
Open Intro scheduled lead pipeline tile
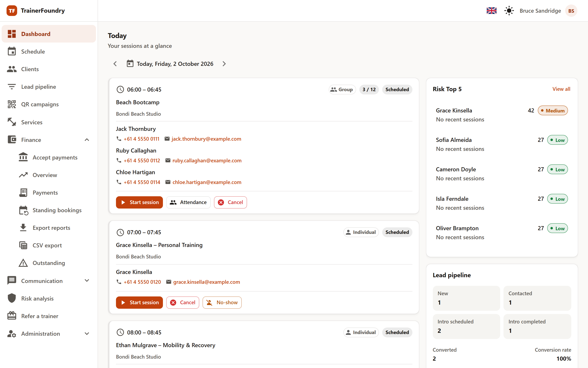click(x=466, y=326)
